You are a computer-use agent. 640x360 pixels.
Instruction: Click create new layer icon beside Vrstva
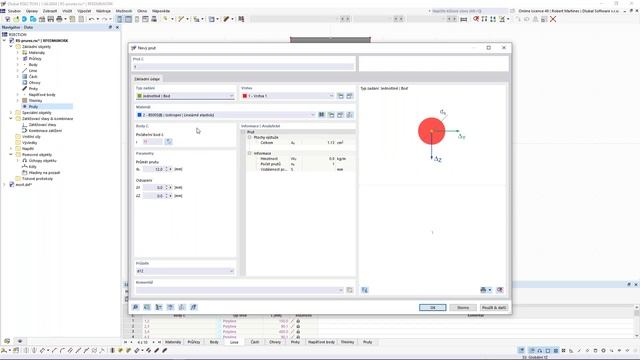pyautogui.click(x=340, y=96)
